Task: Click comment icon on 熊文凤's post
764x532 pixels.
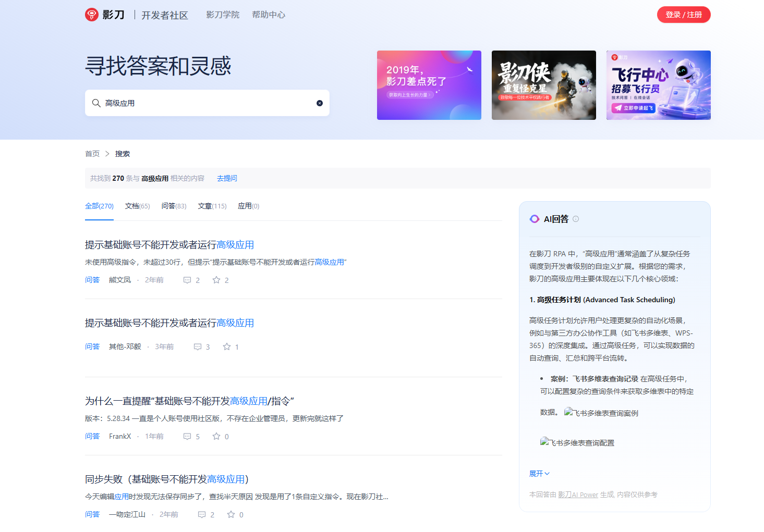Action: point(187,280)
